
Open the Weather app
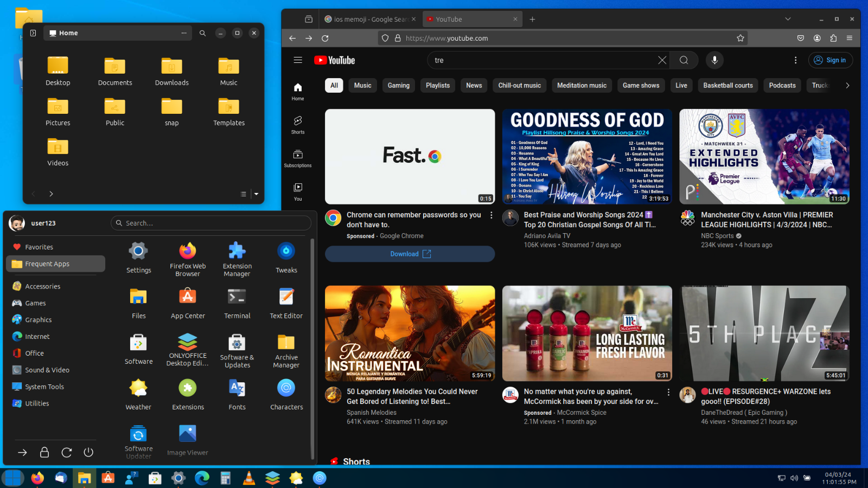[x=138, y=394]
